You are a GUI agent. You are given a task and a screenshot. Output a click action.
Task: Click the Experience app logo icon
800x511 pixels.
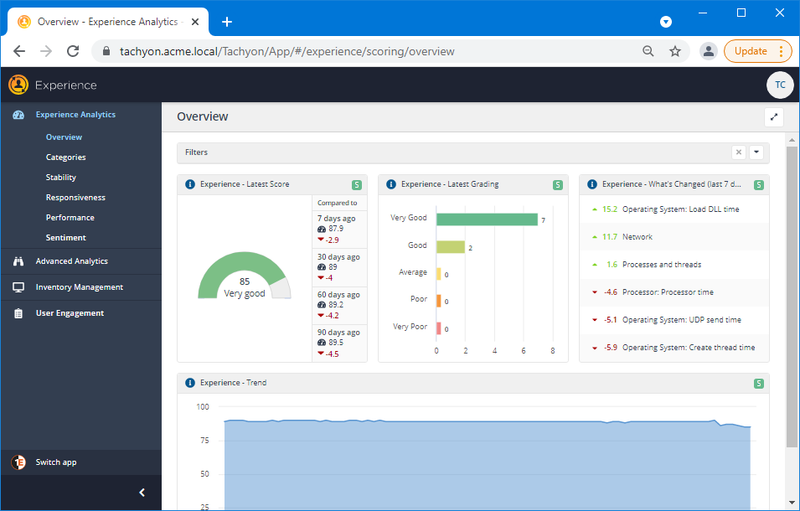click(x=18, y=85)
